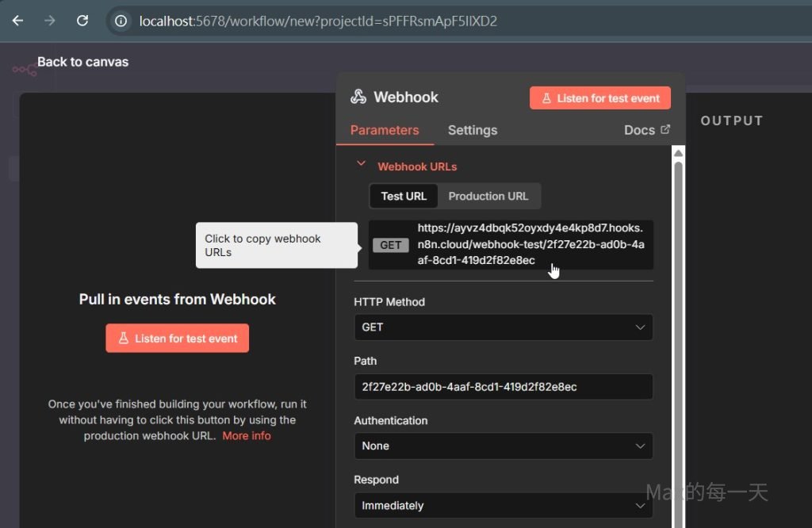The image size is (812, 528).
Task: Switch to Test URL toggle
Action: coord(404,196)
